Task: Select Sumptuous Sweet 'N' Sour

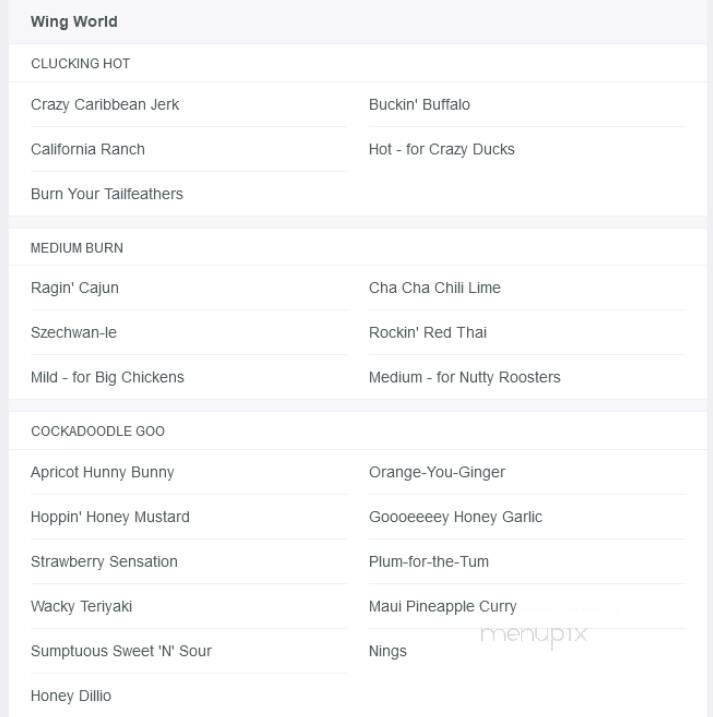Action: click(x=121, y=651)
